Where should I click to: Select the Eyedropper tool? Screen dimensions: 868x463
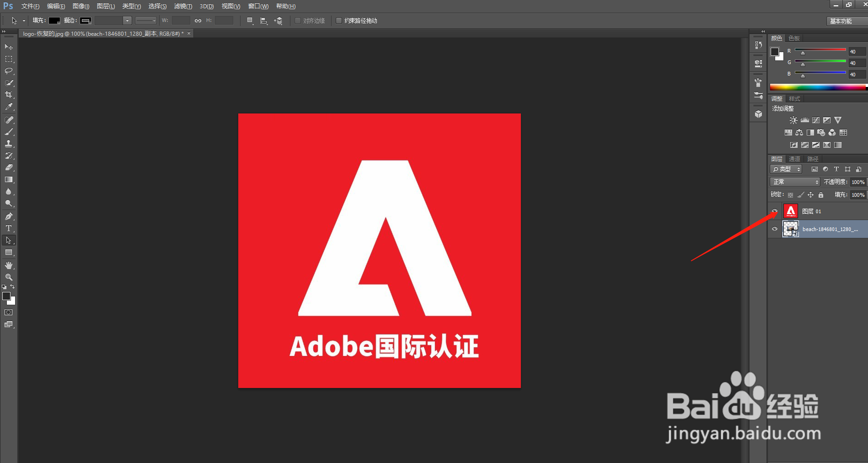[x=9, y=107]
